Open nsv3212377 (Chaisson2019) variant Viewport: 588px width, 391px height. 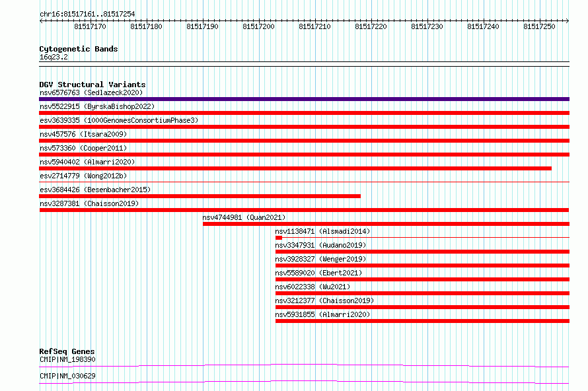[324, 301]
